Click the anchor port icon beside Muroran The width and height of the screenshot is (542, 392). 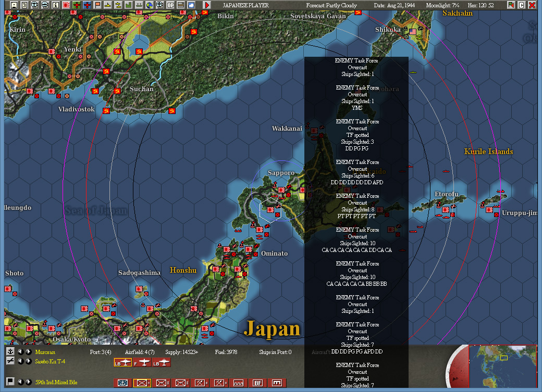[x=10, y=351]
